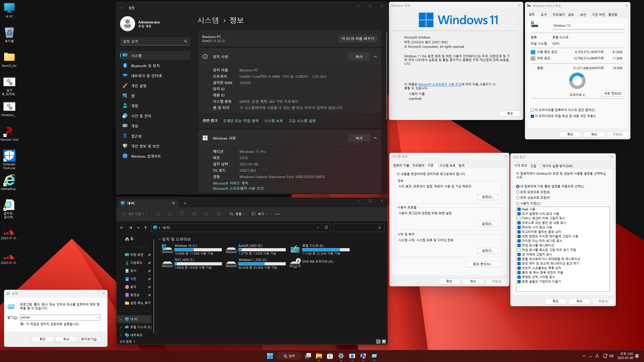The image size is (644, 362).
Task: Open the 새로 만들기 dropdown in Explorer
Action: click(134, 214)
